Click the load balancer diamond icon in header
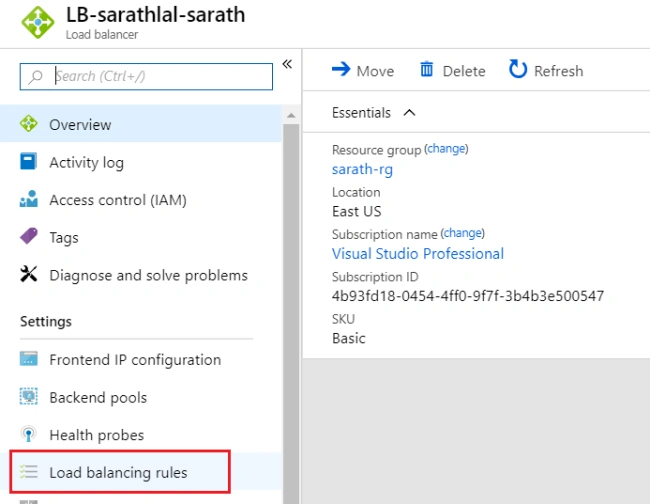 tap(38, 22)
